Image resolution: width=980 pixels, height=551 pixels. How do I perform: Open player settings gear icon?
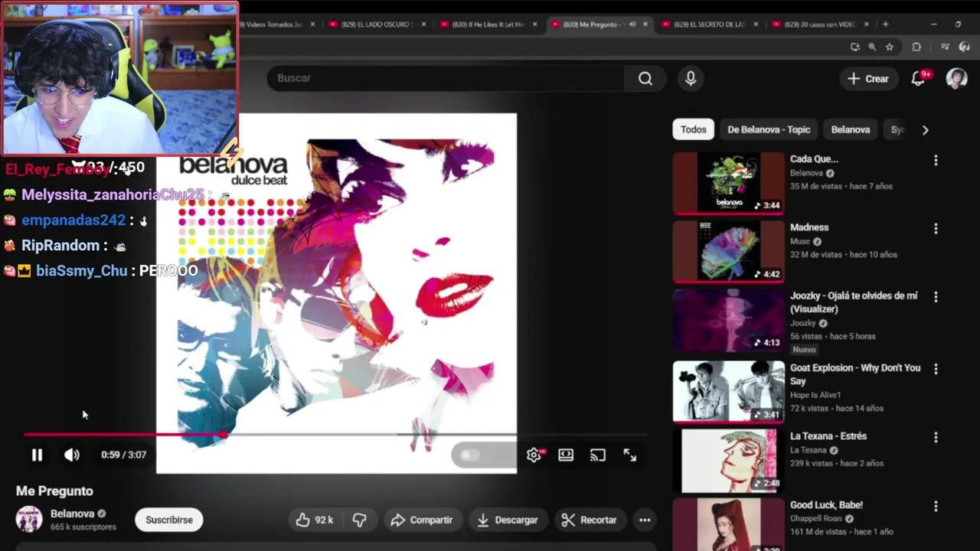534,455
